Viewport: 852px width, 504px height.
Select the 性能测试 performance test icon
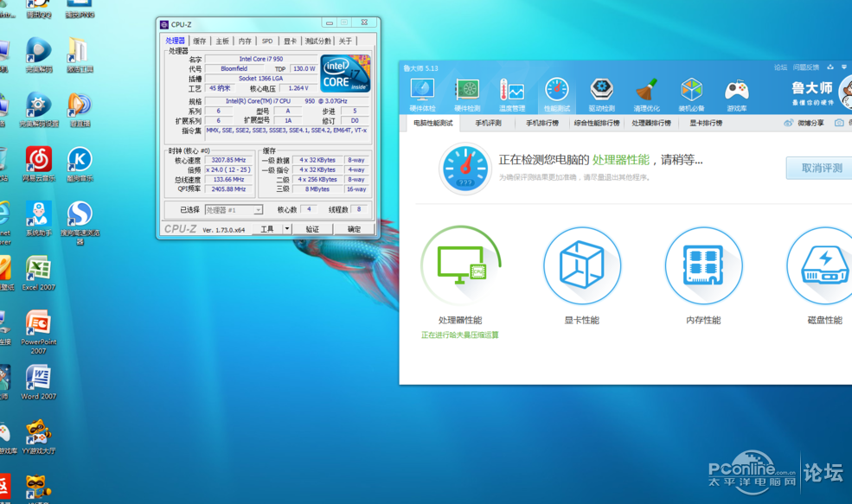[x=557, y=94]
